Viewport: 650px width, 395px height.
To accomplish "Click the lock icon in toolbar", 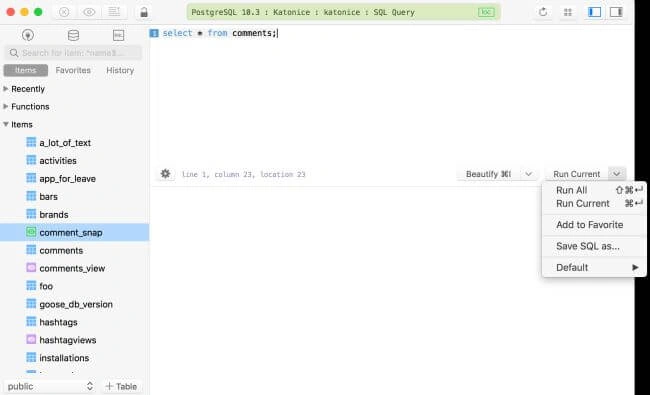I will tap(144, 12).
